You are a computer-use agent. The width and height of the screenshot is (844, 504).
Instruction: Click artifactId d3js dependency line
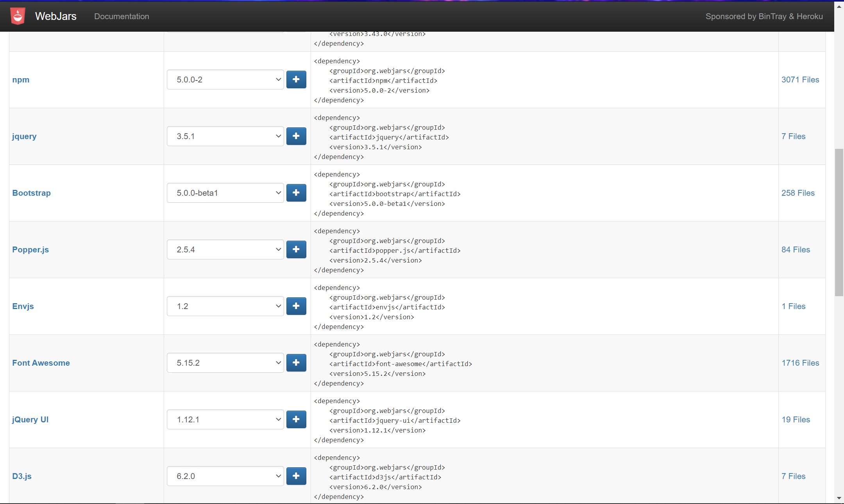pyautogui.click(x=385, y=477)
